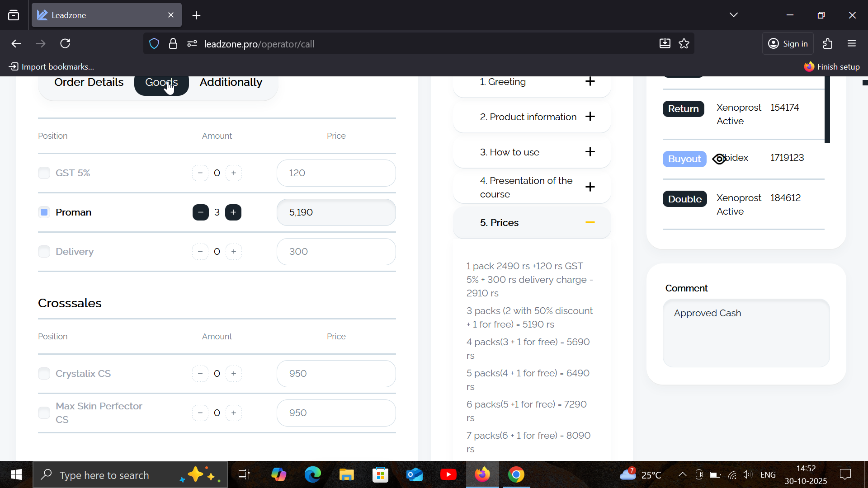Decrease Proman amount with minus button

(200, 212)
